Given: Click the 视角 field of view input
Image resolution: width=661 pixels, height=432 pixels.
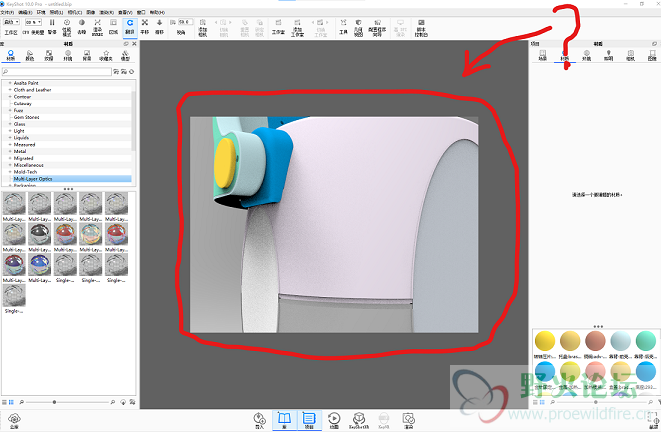Looking at the screenshot, I should 186,22.
